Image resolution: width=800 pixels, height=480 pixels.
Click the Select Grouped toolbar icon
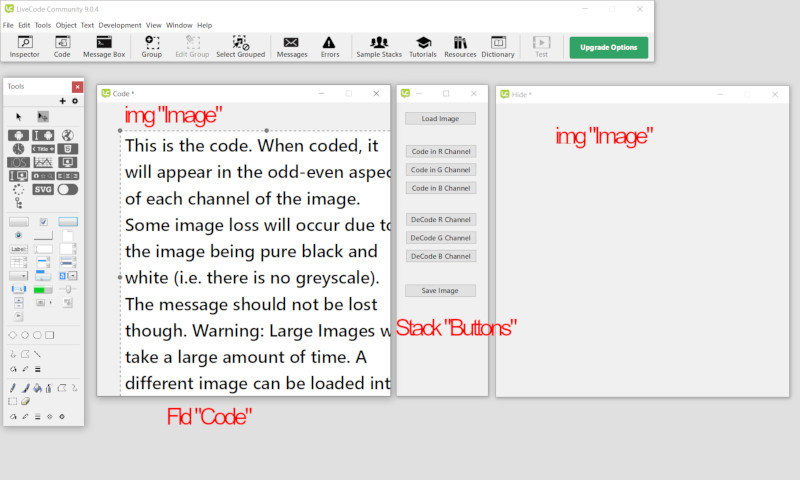coord(240,46)
